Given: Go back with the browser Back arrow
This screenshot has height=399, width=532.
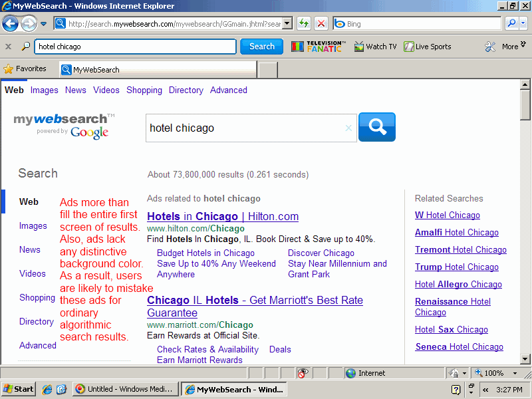Looking at the screenshot, I should [10, 24].
